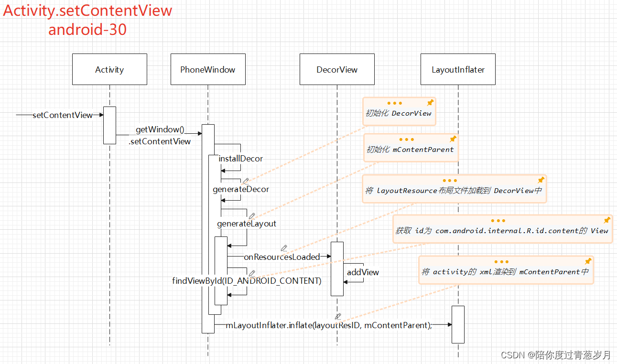
Task: Click the pencil icon near onResourcesLoaded
Action: [x=284, y=248]
